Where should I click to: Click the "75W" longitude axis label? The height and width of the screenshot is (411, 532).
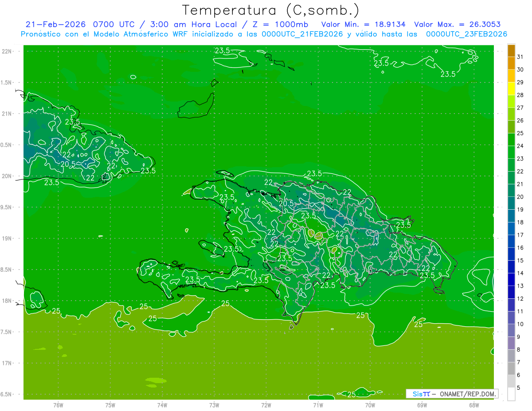(x=110, y=405)
